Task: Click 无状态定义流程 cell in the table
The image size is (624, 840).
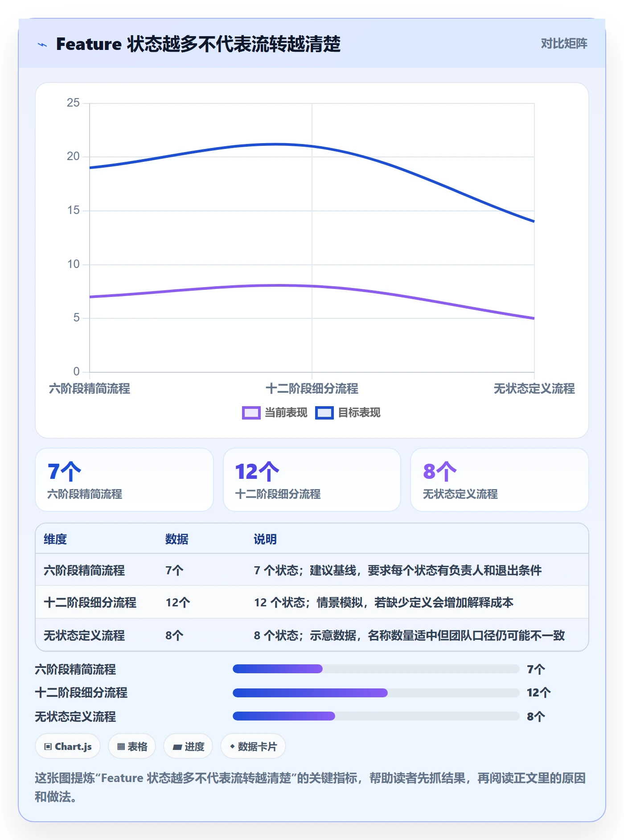Action: (x=84, y=635)
